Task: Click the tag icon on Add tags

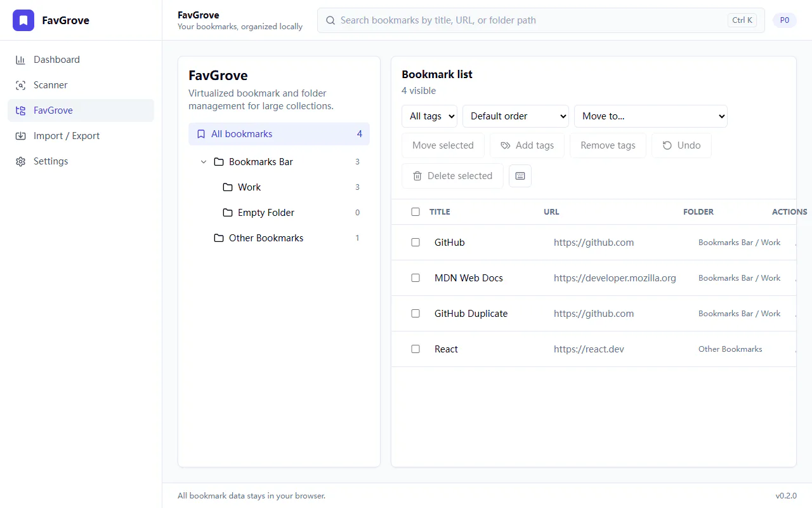Action: point(506,145)
